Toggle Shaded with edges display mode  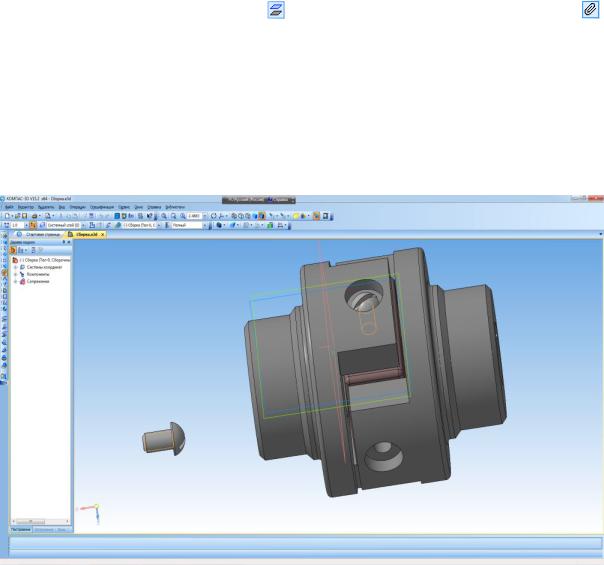[262, 216]
